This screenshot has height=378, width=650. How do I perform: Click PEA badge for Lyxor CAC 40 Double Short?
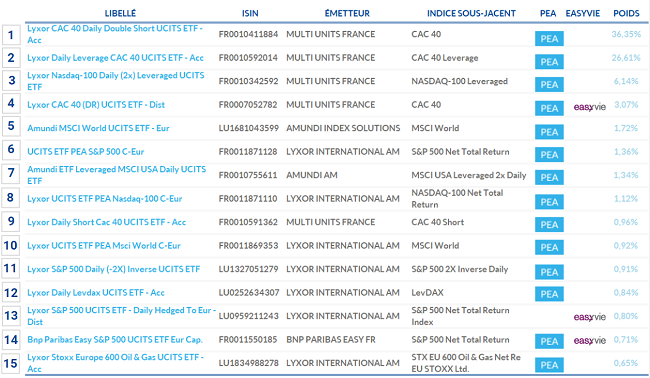549,39
